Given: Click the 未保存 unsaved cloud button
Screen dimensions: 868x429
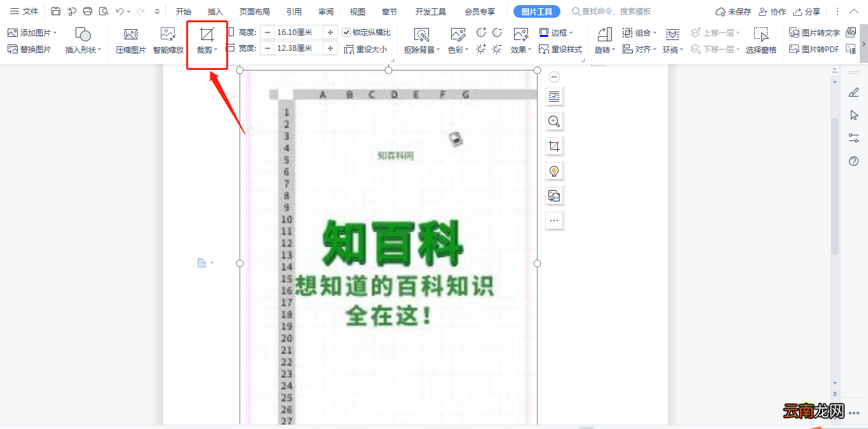Looking at the screenshot, I should tap(733, 11).
